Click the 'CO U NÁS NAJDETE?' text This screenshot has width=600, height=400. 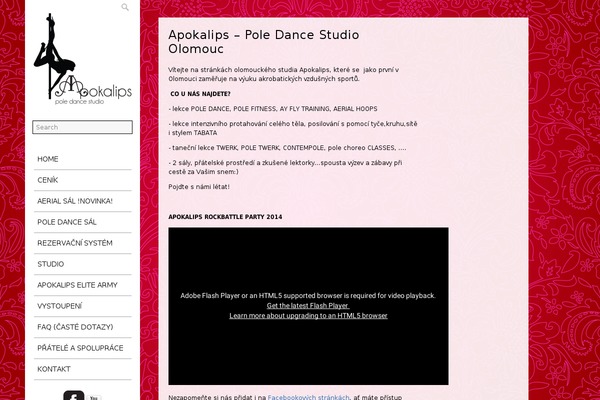coord(201,94)
